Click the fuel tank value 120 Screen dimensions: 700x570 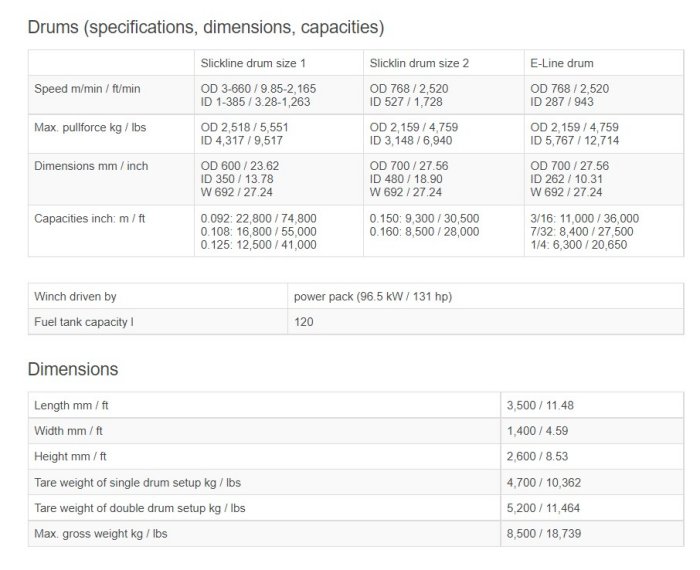tap(303, 323)
